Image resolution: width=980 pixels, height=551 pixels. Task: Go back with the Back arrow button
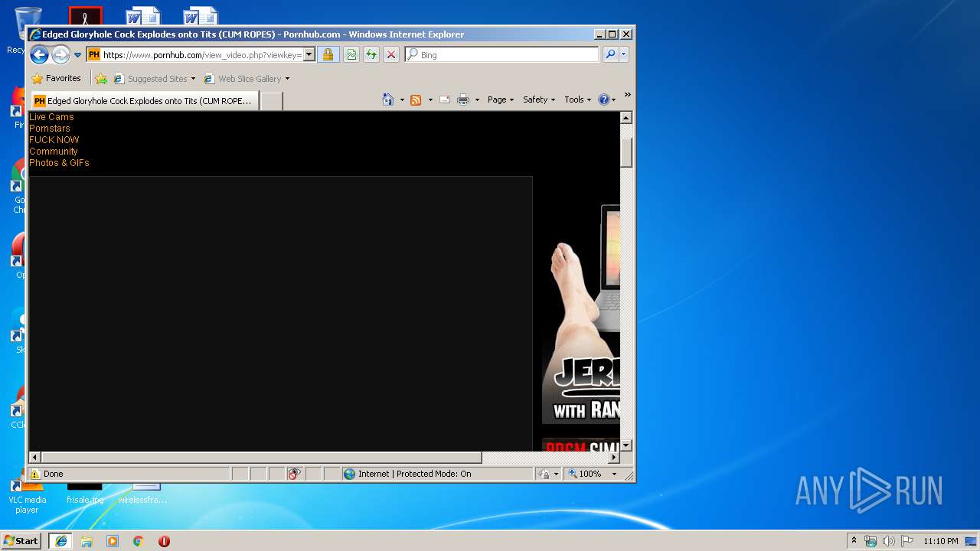tap(39, 54)
